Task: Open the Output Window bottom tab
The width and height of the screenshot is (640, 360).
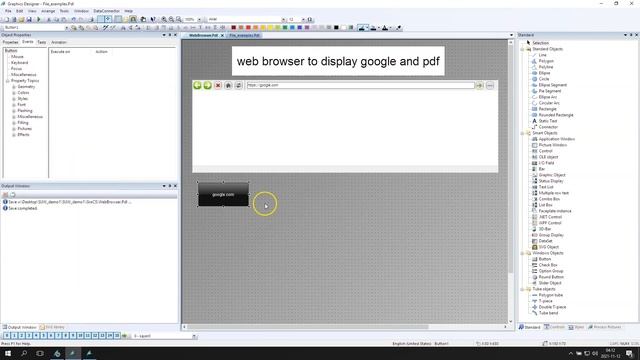Action: (19, 327)
